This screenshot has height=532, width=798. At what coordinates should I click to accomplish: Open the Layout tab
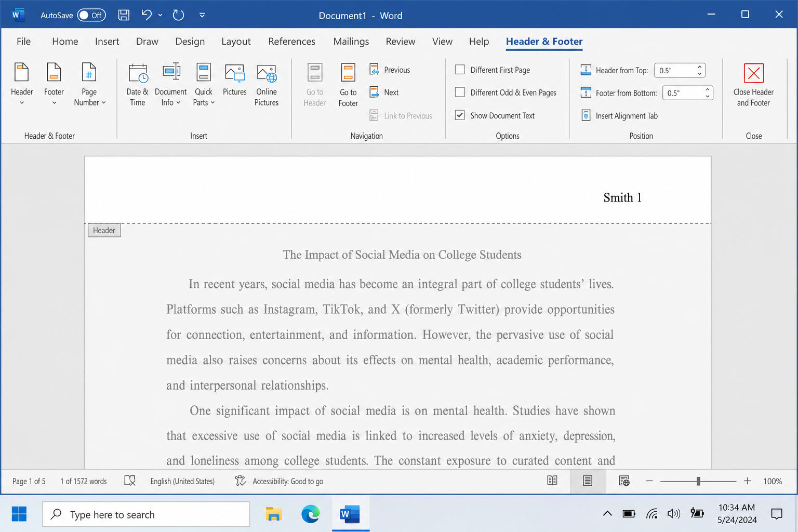coord(236,42)
